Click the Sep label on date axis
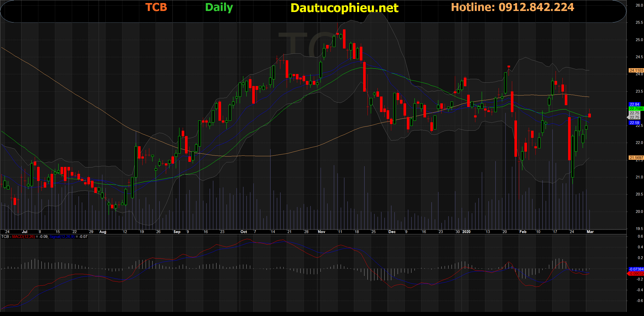This screenshot has width=644, height=316. (x=177, y=232)
